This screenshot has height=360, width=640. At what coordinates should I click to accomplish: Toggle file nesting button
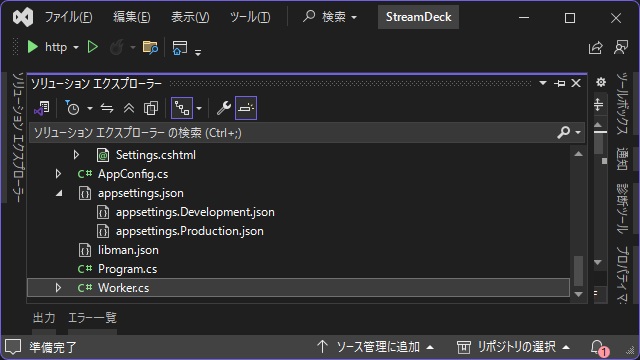coord(182,108)
